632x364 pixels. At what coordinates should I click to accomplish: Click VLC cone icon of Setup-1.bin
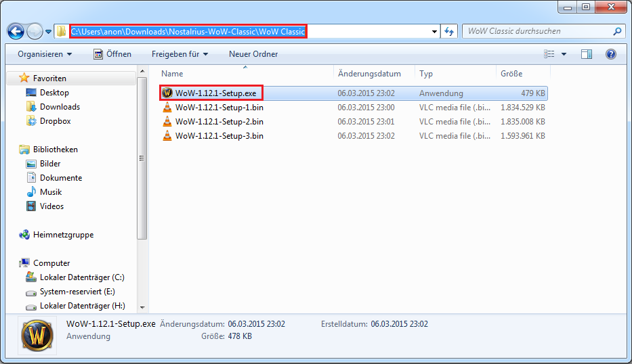167,107
